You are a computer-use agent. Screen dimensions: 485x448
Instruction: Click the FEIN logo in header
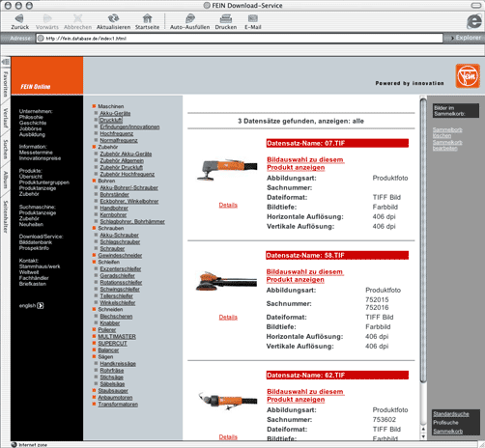pyautogui.click(x=468, y=76)
